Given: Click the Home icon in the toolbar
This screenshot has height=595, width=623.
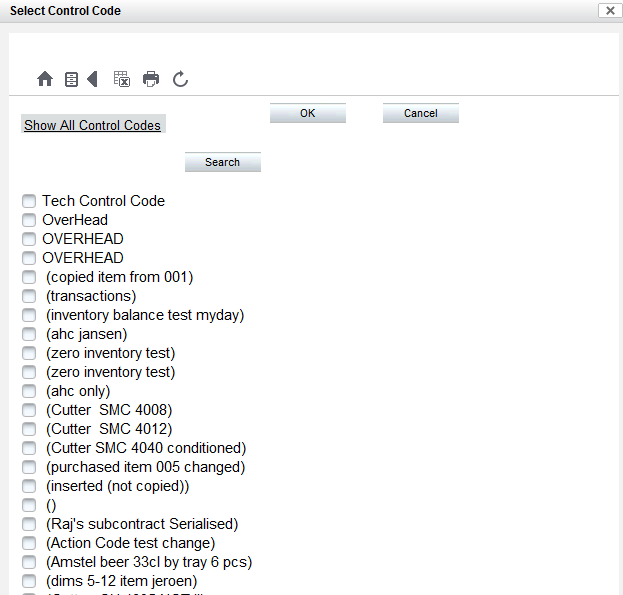Looking at the screenshot, I should (44, 79).
